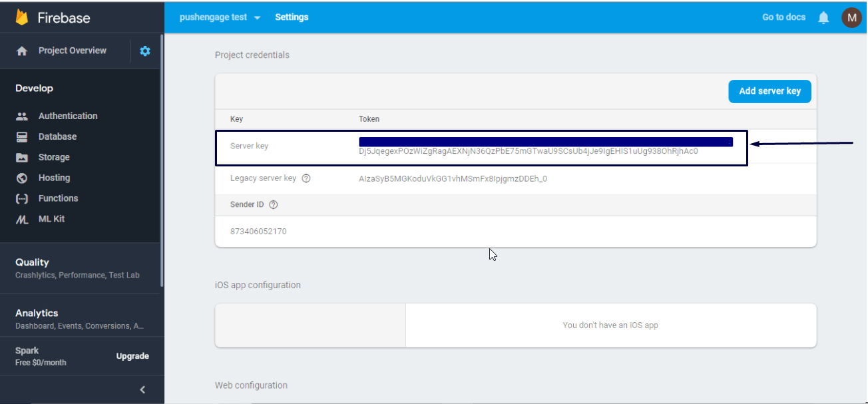Open project settings gear icon
This screenshot has width=868, height=404.
pyautogui.click(x=145, y=51)
